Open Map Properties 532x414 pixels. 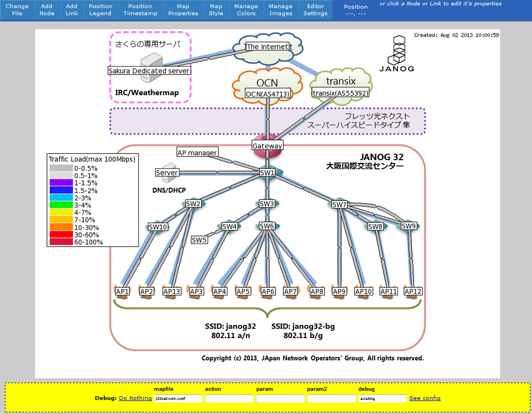183,10
